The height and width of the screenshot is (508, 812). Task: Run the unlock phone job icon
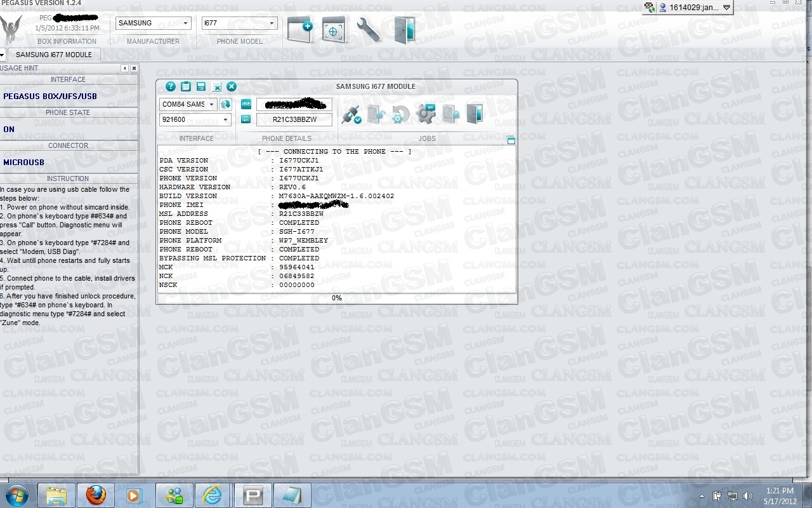click(376, 114)
